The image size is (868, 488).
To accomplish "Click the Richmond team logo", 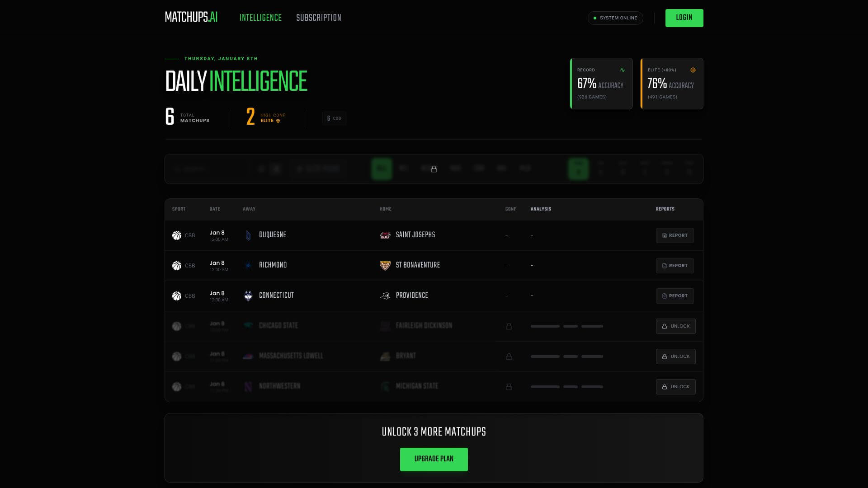I will pos(248,265).
